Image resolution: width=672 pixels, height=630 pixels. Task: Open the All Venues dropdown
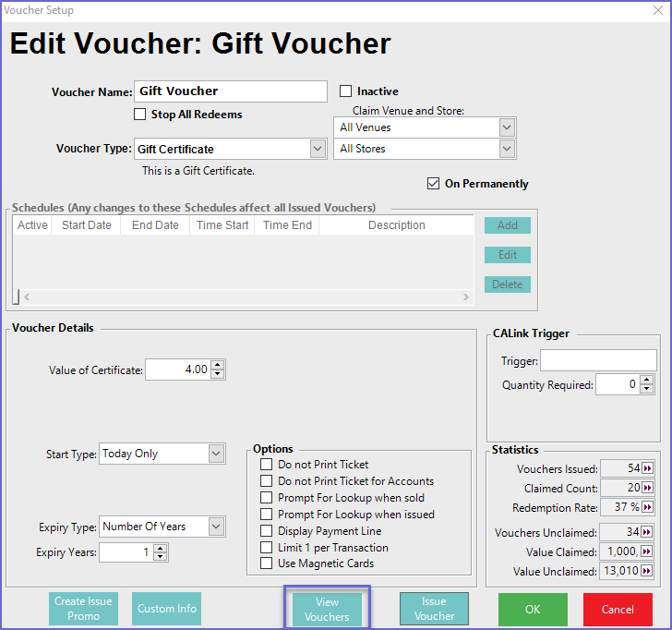[506, 127]
